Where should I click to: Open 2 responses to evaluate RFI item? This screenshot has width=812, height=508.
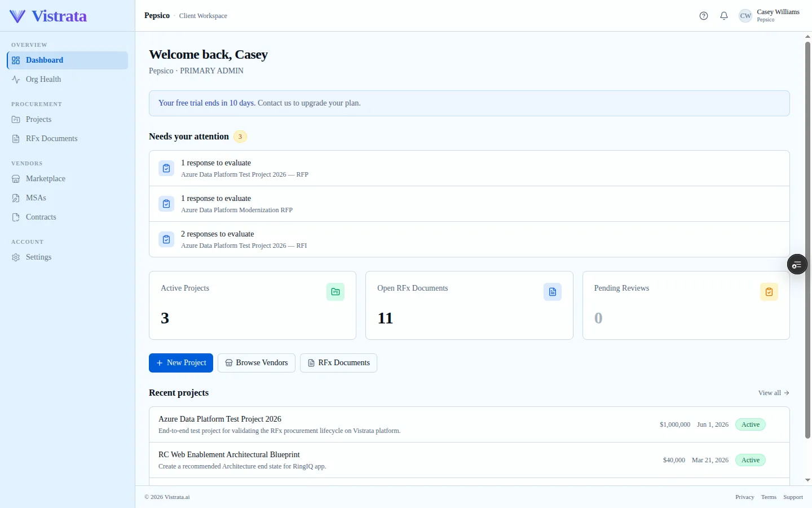pos(469,239)
